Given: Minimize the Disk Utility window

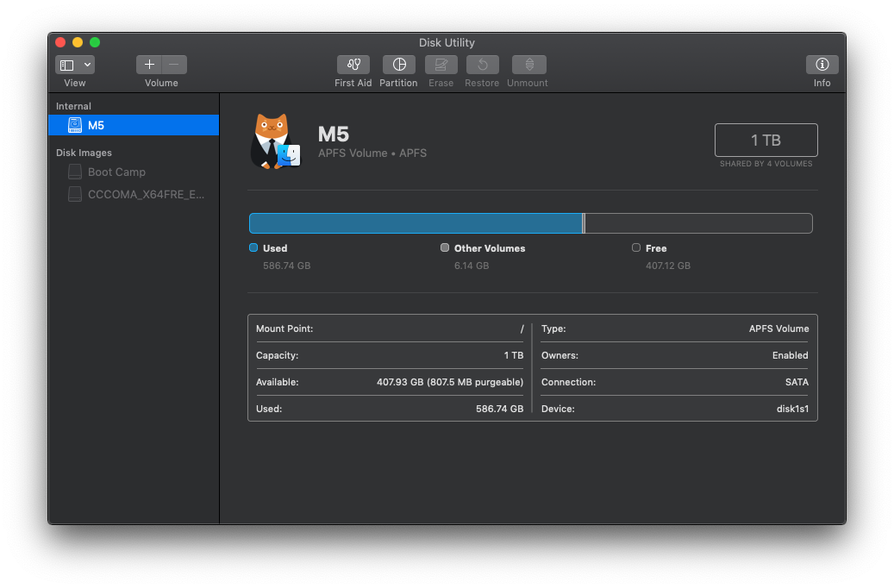Looking at the screenshot, I should (78, 42).
